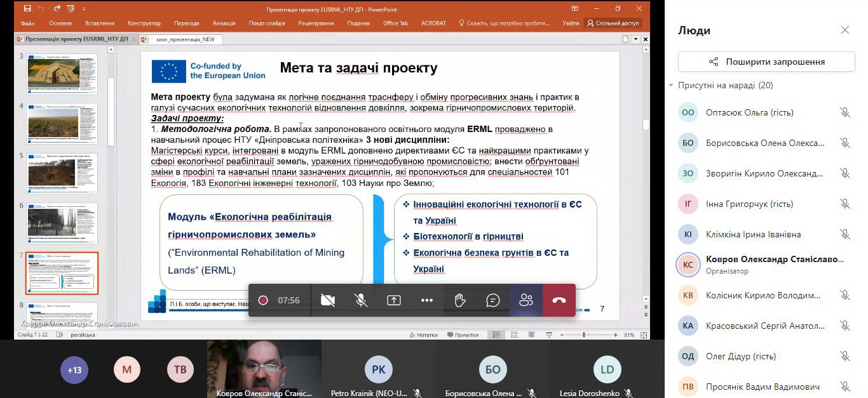Hang up with red leave button
This screenshot has height=398, width=868.
coord(559,300)
